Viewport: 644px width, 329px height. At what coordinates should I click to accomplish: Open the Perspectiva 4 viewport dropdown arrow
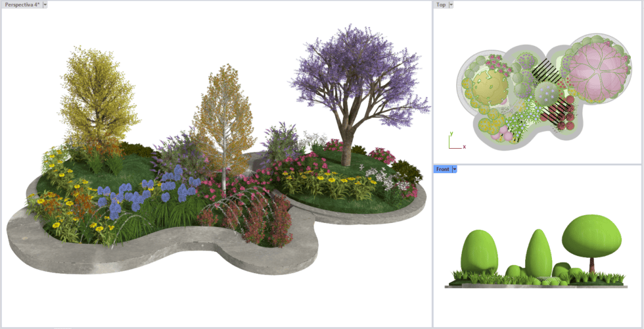pyautogui.click(x=45, y=5)
